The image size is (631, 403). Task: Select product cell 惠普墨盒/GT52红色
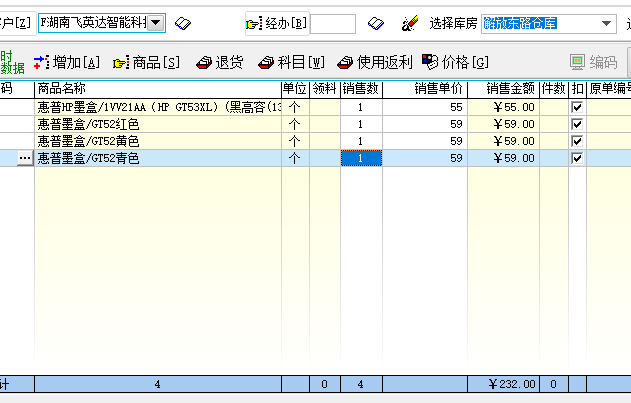coord(158,124)
